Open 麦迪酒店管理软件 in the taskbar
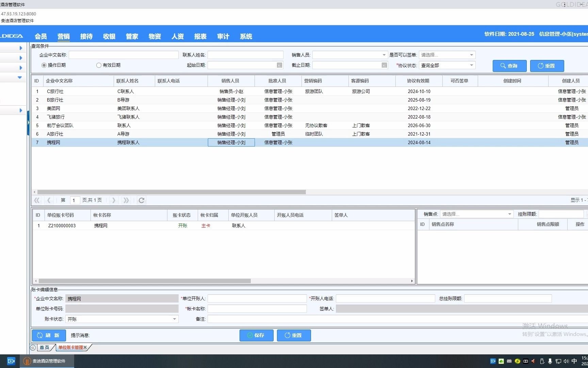Viewport: 588px width, 368px height. (47, 361)
